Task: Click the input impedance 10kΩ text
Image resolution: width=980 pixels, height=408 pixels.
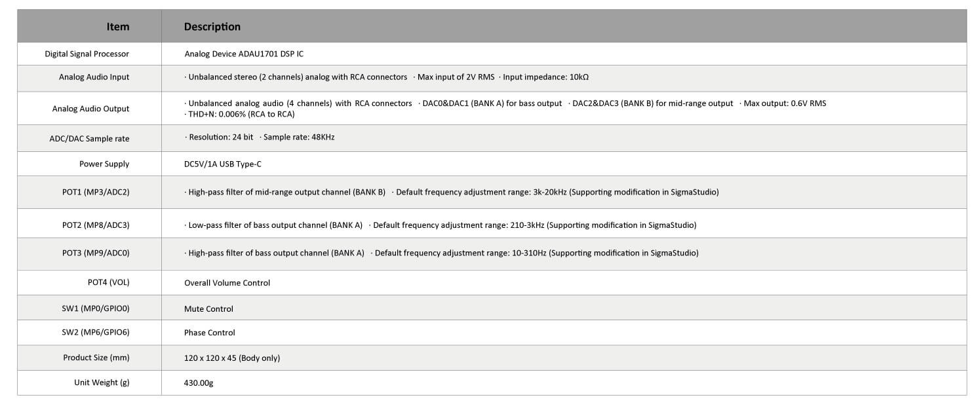Action: (x=545, y=77)
